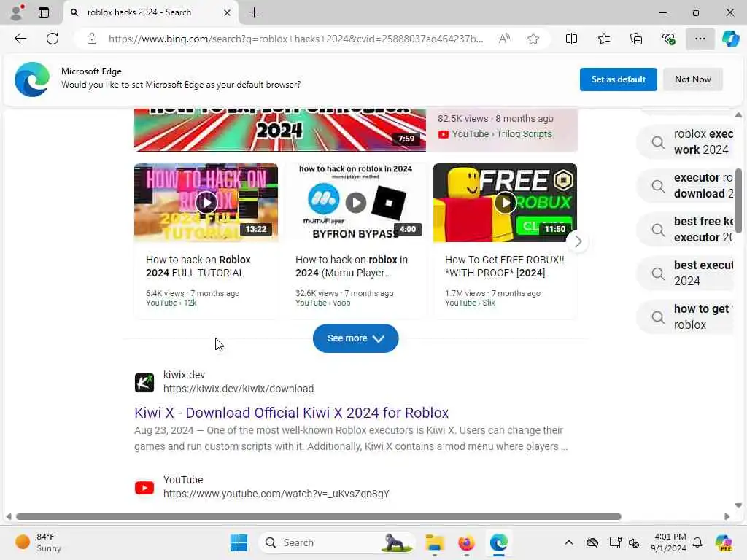Screen dimensions: 747x560
Task: Open How to hack on Roblox 2024 FULL TUTORIAL title
Action: pos(198,266)
